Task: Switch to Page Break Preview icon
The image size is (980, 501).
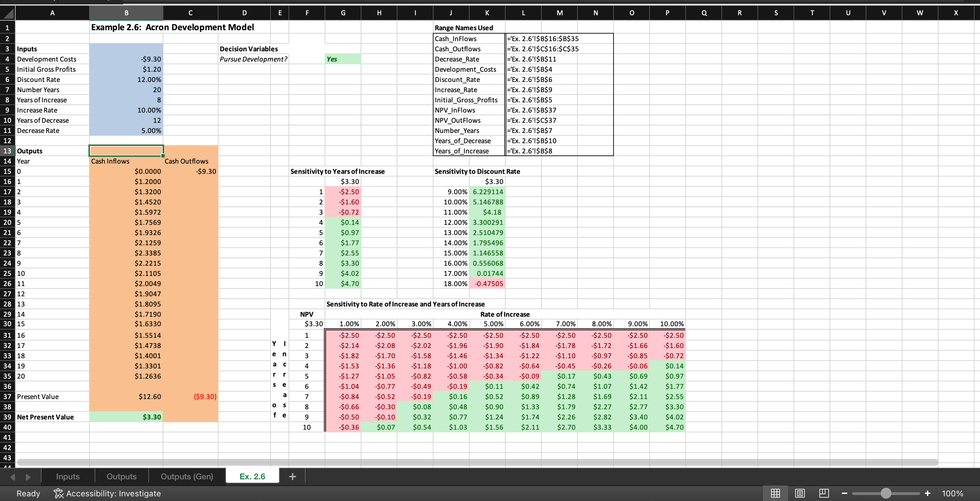Action: click(x=824, y=493)
